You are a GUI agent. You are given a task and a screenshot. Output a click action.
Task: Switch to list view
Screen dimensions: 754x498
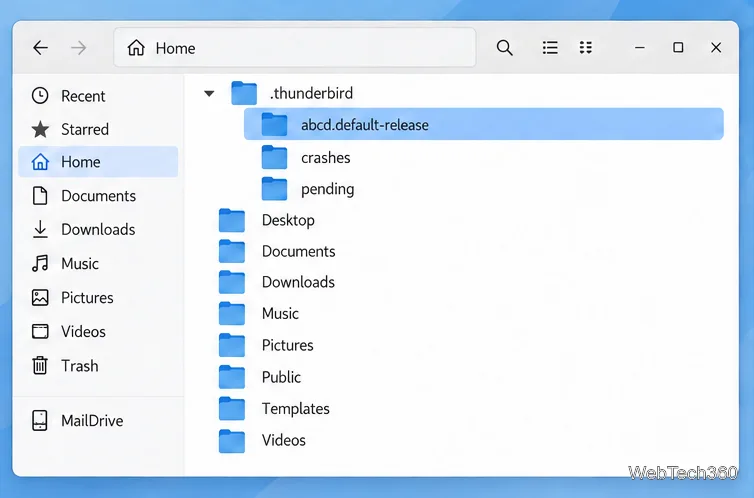tap(550, 48)
